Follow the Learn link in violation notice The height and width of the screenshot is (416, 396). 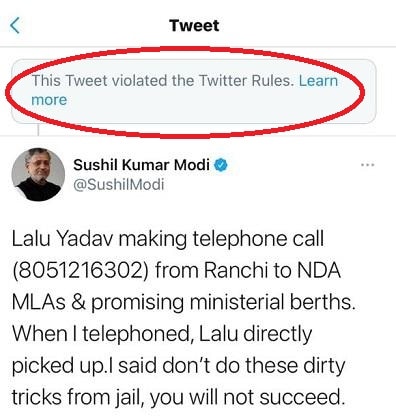[x=318, y=80]
